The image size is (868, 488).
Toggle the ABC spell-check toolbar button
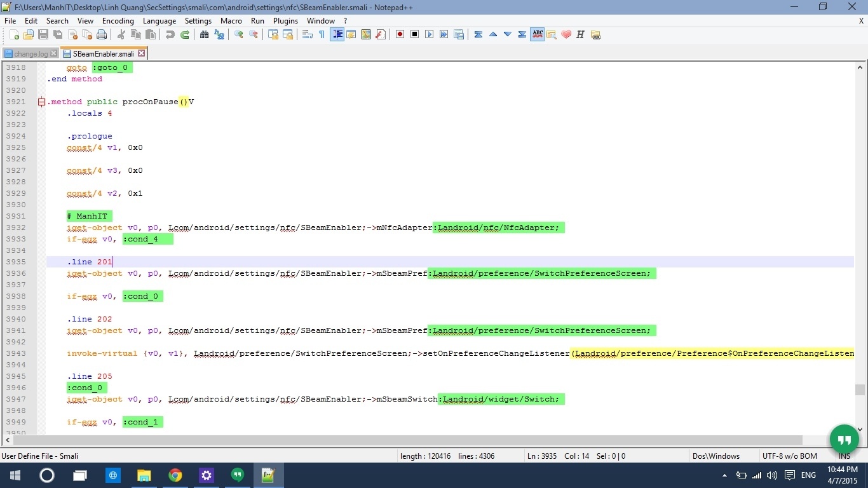coord(537,34)
